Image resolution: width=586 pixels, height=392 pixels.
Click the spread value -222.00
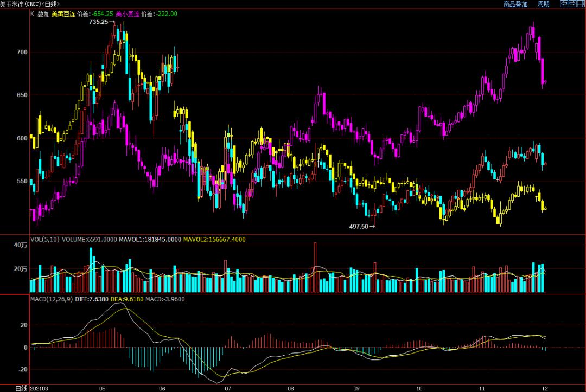point(167,14)
